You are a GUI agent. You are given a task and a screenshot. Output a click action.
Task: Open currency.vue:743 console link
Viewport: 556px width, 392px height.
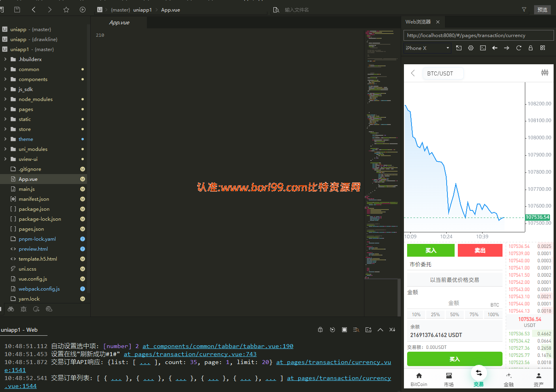click(190, 354)
